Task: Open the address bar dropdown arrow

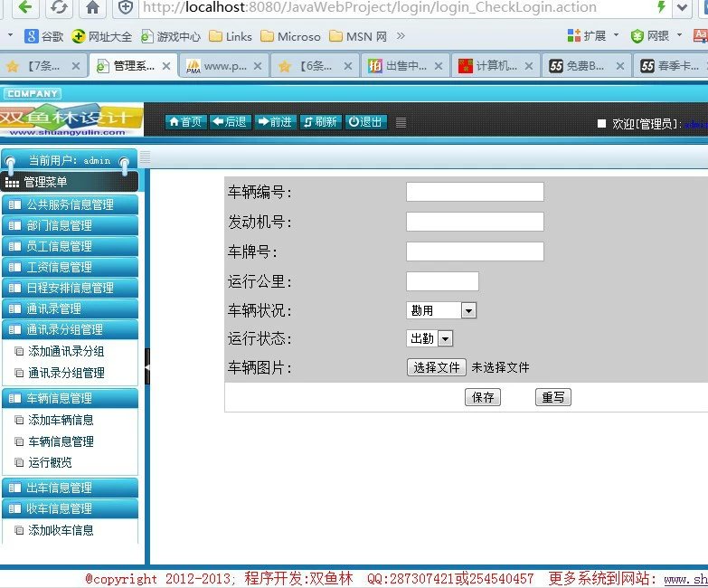Action: pyautogui.click(x=683, y=7)
